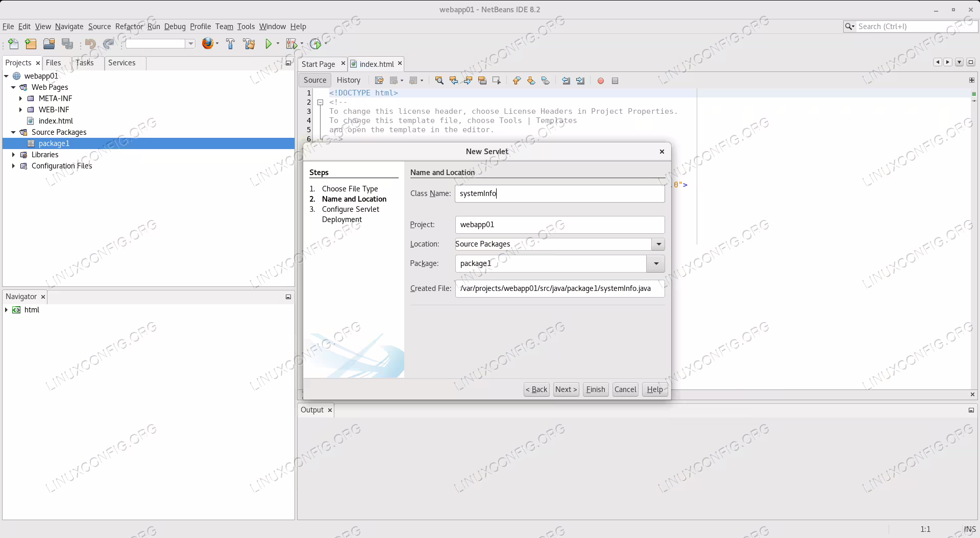
Task: Expand the html node in Navigator
Action: [x=6, y=310]
